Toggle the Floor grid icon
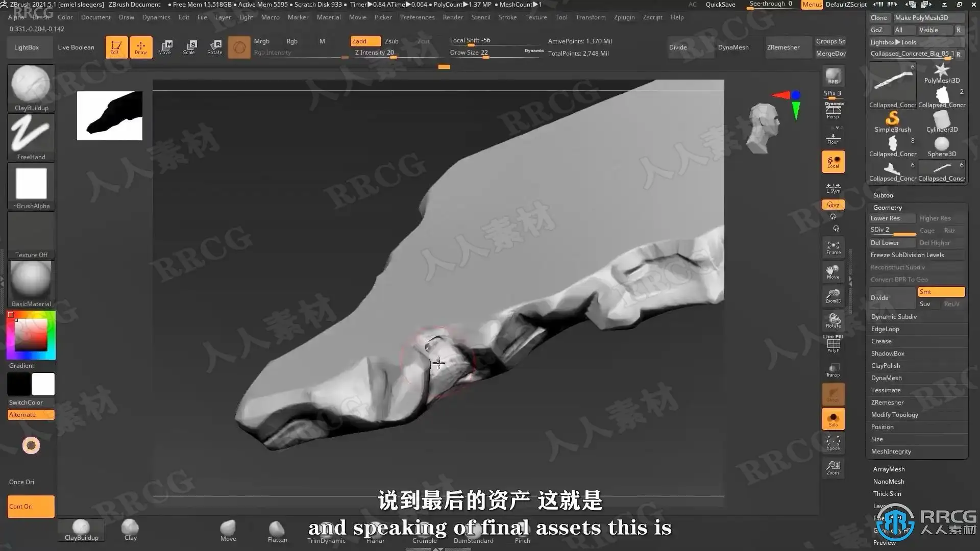This screenshot has width=980, height=551. tap(833, 138)
